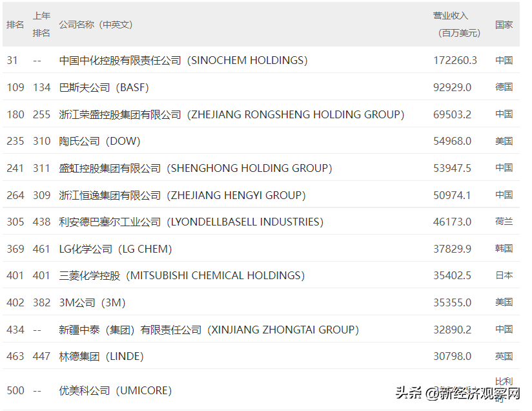
Task: Click 德国 in the BASF row
Action: (x=504, y=87)
